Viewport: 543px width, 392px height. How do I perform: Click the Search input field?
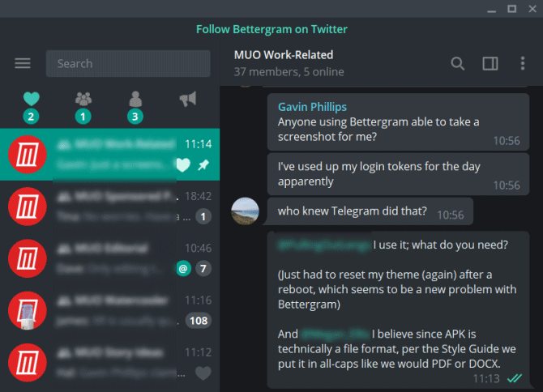pyautogui.click(x=122, y=63)
